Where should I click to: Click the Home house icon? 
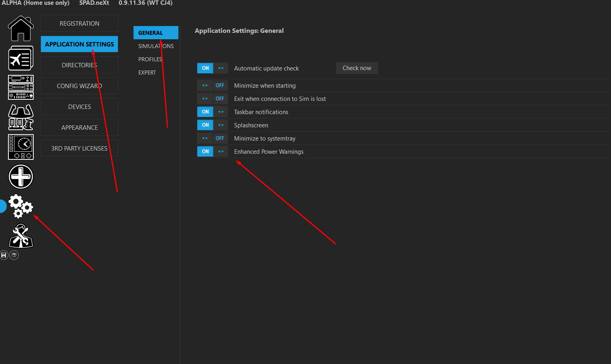[x=21, y=28]
